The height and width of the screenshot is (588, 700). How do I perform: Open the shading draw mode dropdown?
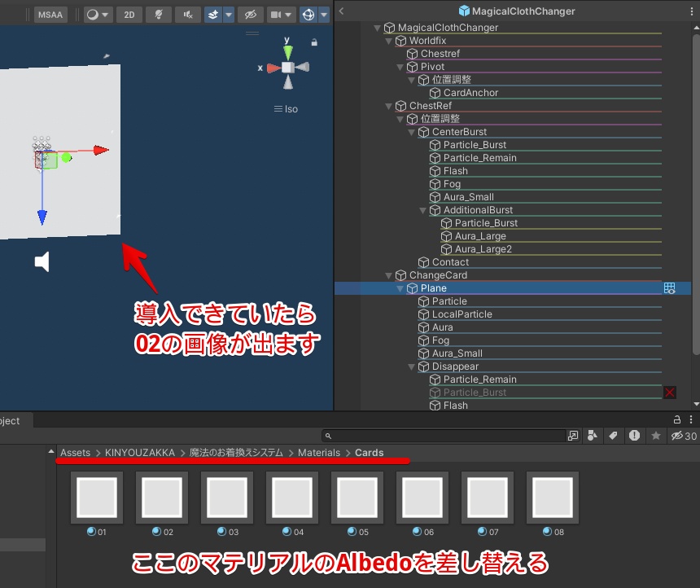pos(98,15)
